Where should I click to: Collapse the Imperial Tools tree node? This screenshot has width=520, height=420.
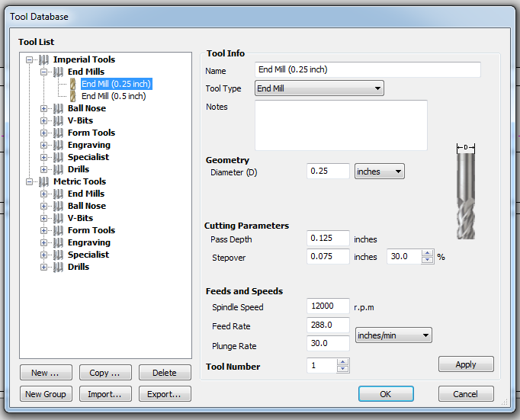point(30,60)
